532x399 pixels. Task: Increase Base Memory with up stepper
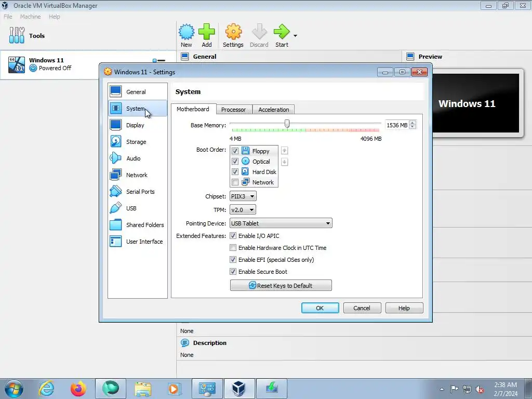point(413,123)
